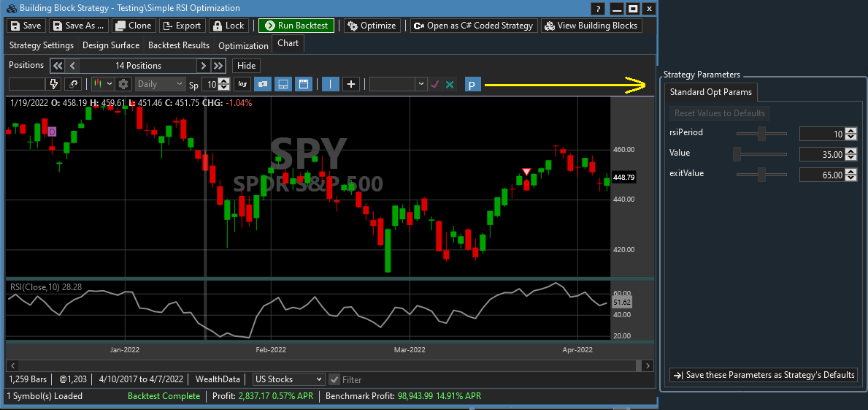Open the Design Surface tab
This screenshot has width=868, height=410.
(x=111, y=45)
